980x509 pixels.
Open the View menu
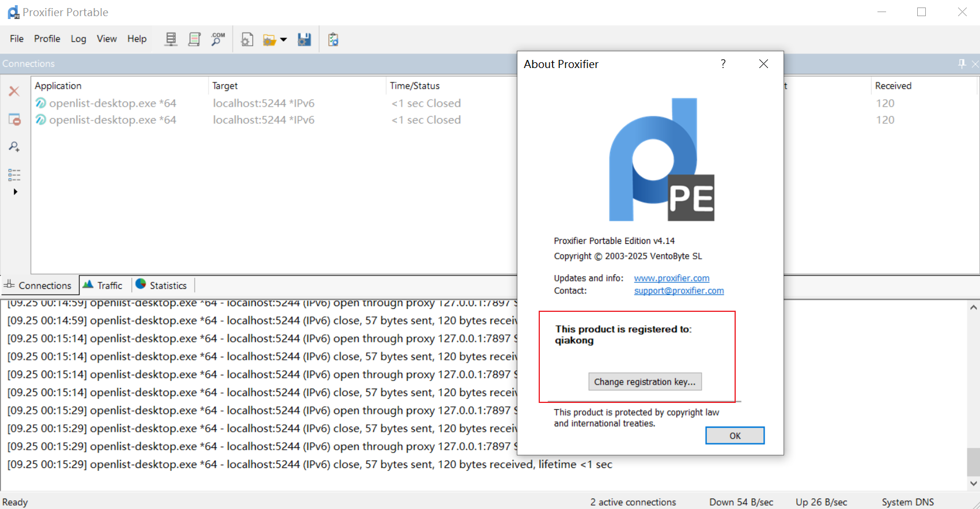[x=107, y=39]
